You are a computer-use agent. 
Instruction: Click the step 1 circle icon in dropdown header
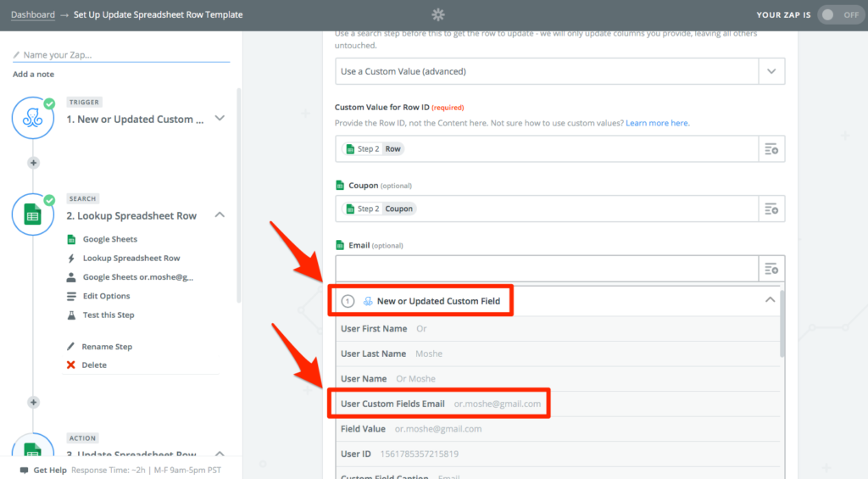348,301
